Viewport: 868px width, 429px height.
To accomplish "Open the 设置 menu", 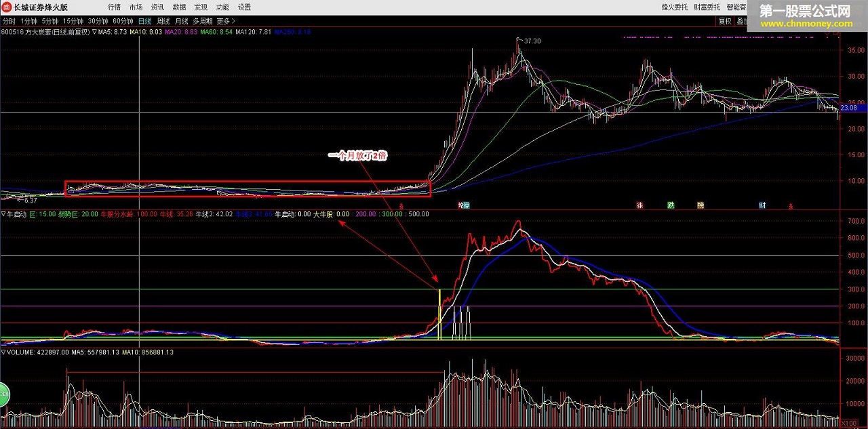I will [x=244, y=7].
